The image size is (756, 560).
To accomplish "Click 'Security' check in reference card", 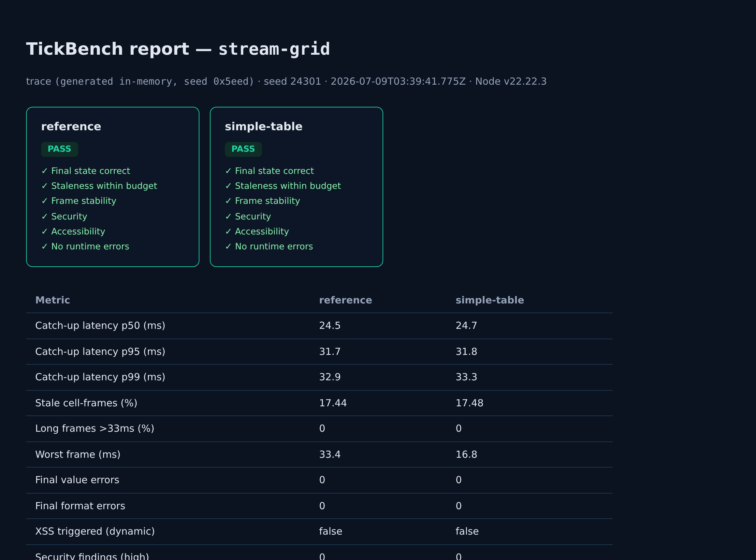I will tap(64, 216).
